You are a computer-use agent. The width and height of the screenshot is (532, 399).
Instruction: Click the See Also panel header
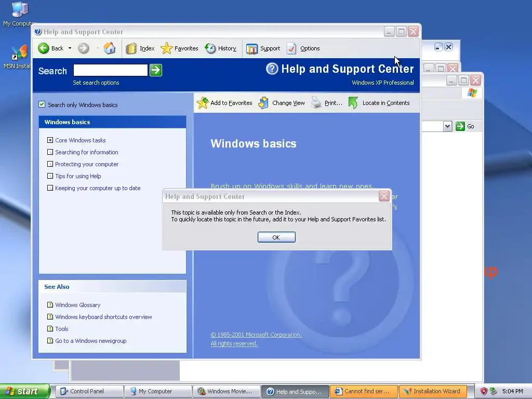pos(112,286)
